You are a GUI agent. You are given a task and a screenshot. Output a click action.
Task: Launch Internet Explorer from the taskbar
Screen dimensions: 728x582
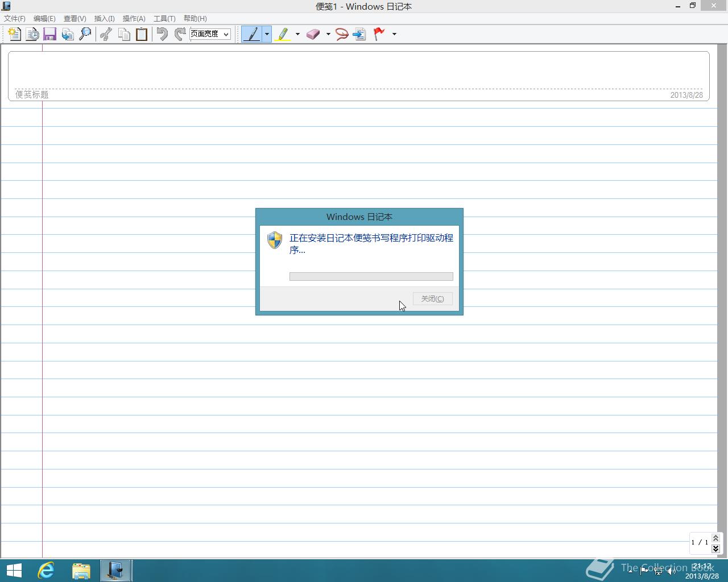tap(46, 571)
